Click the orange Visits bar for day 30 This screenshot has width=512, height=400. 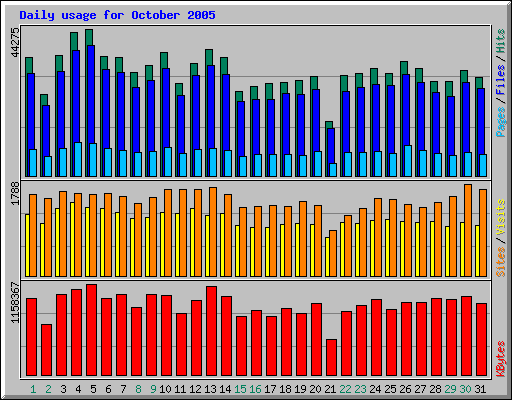click(468, 230)
